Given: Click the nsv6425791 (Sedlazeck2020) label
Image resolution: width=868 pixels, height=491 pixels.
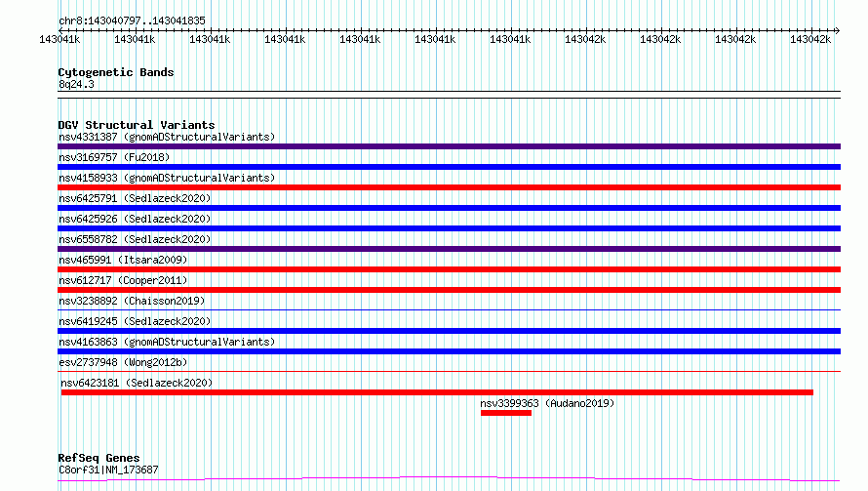Looking at the screenshot, I should click(135, 198).
